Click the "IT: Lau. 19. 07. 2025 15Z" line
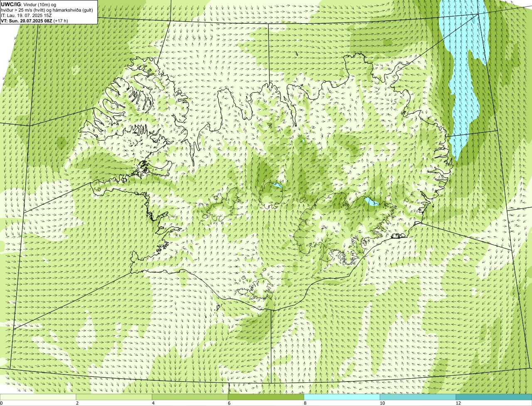 point(26,15)
